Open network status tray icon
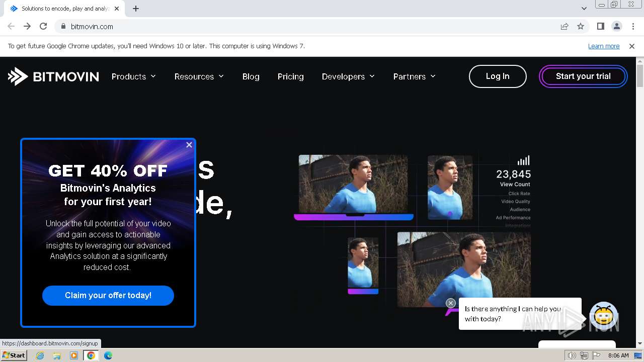Viewport: 644px width, 362px height. [584, 355]
